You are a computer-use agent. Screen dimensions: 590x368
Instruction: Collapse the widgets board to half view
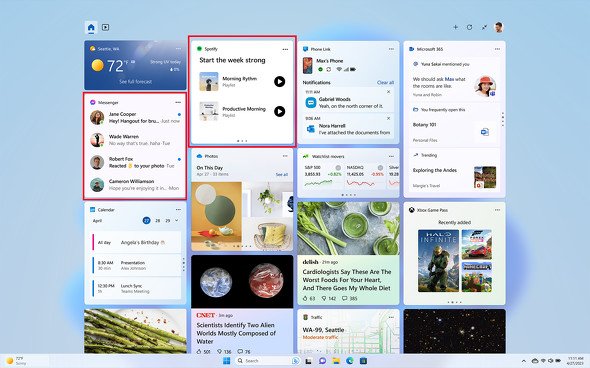point(484,27)
